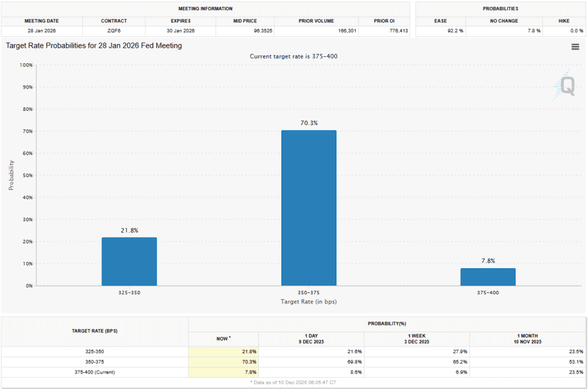Select the NOW column header
Viewport: 588px width, 389px height.
tap(223, 339)
